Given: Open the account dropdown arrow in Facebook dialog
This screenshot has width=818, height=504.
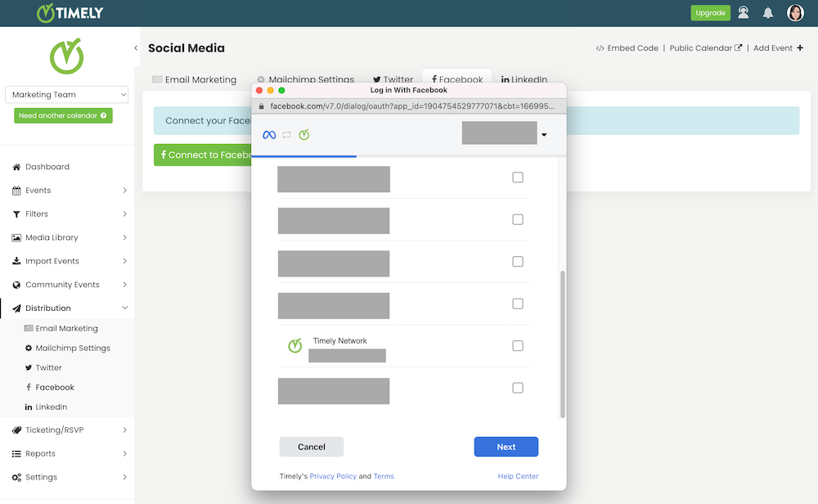Looking at the screenshot, I should coord(544,135).
